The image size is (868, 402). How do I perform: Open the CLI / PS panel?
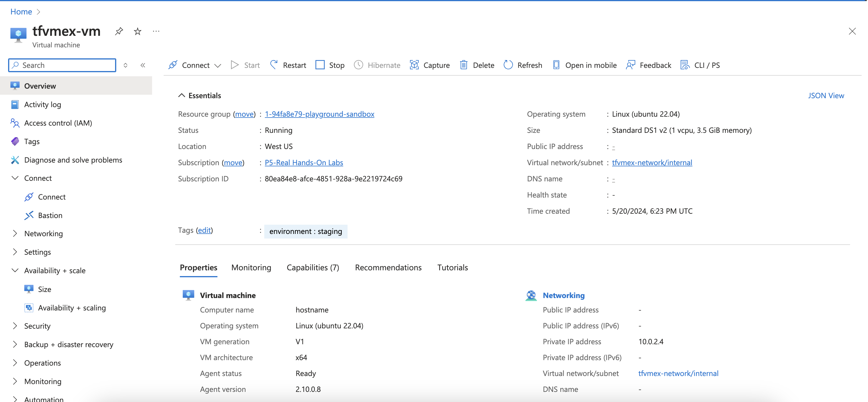point(700,65)
